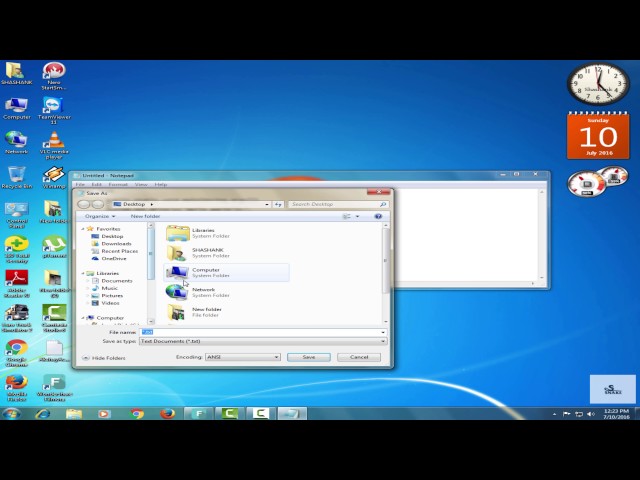Screen dimensions: 640x480
Task: Click the volume speaker tray icon
Action: click(x=591, y=414)
